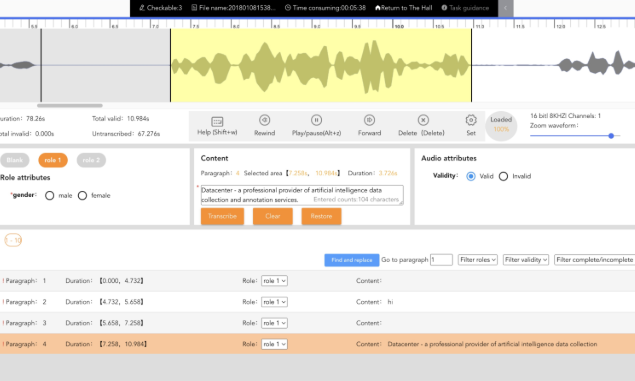635x381 pixels.
Task: Click the 1 - 10 page indicator
Action: point(13,240)
